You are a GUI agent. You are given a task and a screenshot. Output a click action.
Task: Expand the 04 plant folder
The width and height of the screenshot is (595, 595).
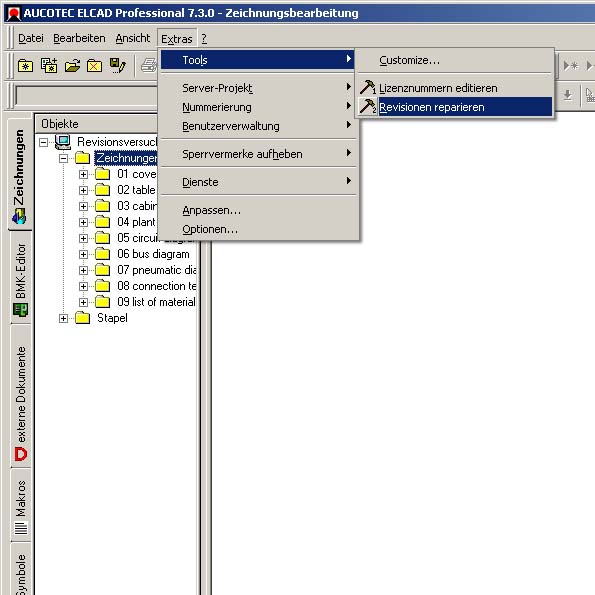(83, 222)
